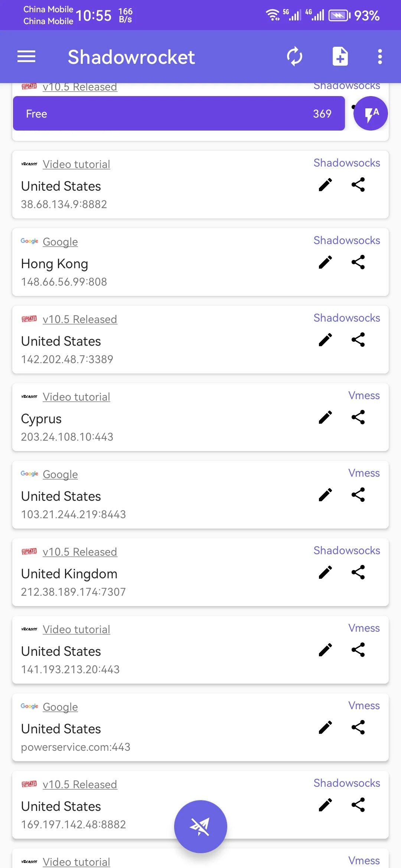
Task: Tap the auto-select fastest server lightning button
Action: pyautogui.click(x=370, y=114)
